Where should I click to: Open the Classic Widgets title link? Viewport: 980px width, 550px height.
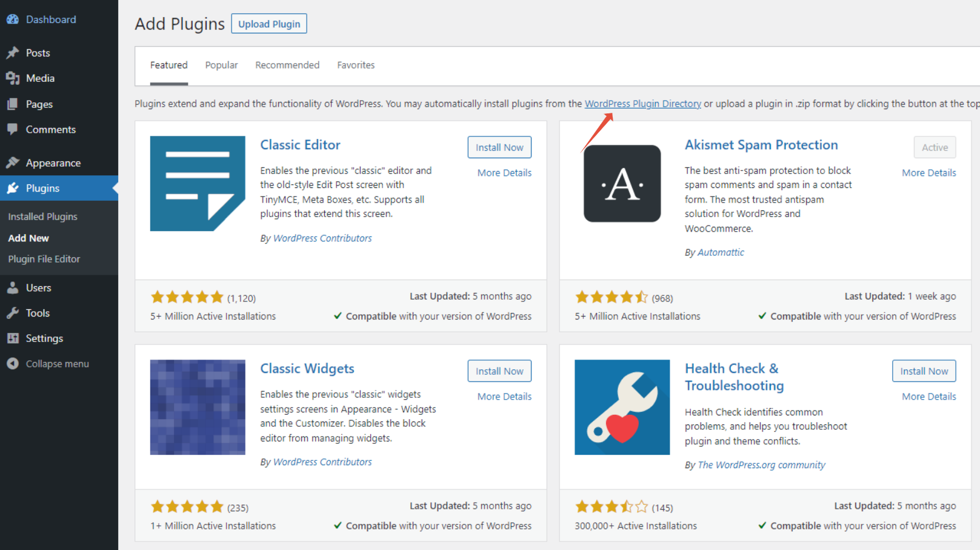307,369
